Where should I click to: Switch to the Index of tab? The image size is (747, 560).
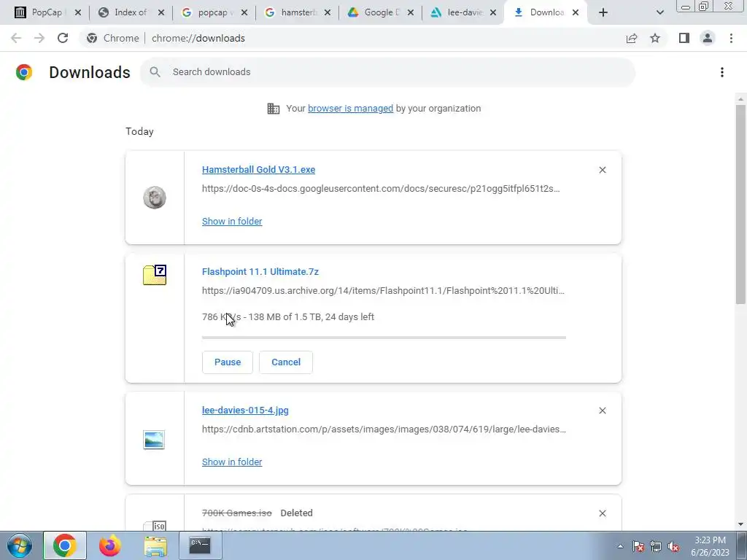click(130, 12)
